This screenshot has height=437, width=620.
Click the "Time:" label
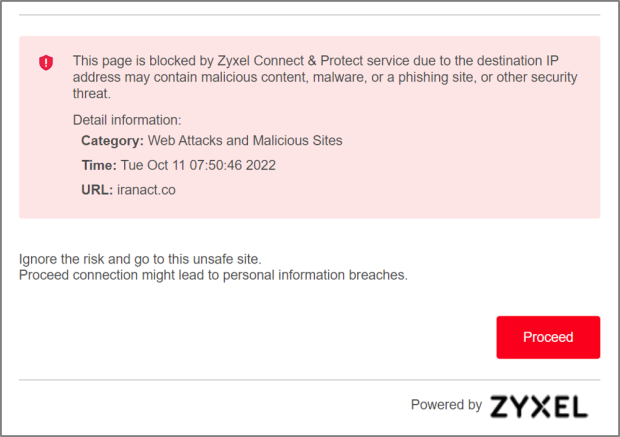(x=98, y=165)
